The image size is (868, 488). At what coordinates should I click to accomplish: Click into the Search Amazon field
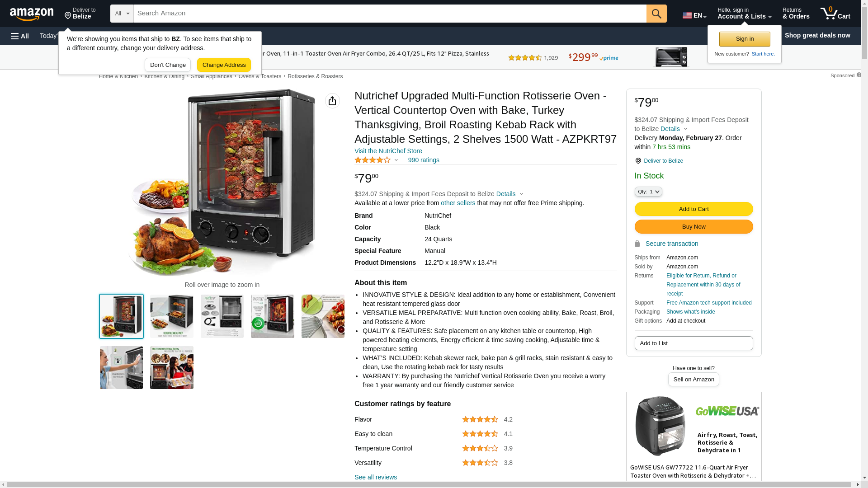[x=390, y=14]
